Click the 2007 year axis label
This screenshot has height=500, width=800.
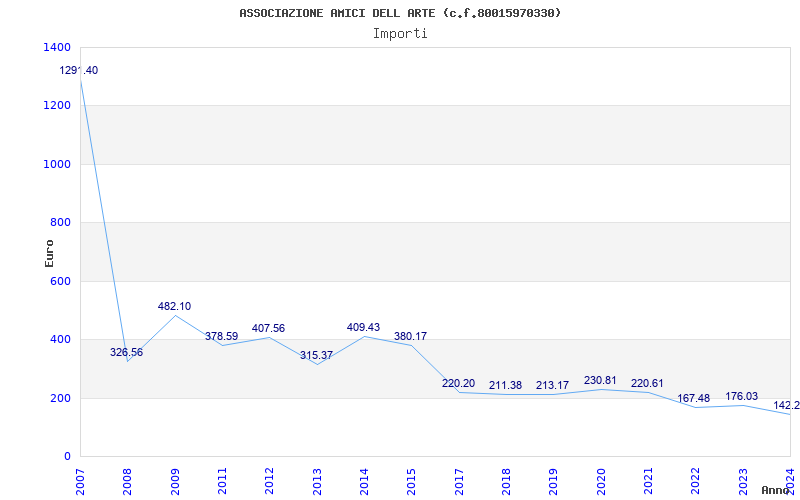click(80, 482)
